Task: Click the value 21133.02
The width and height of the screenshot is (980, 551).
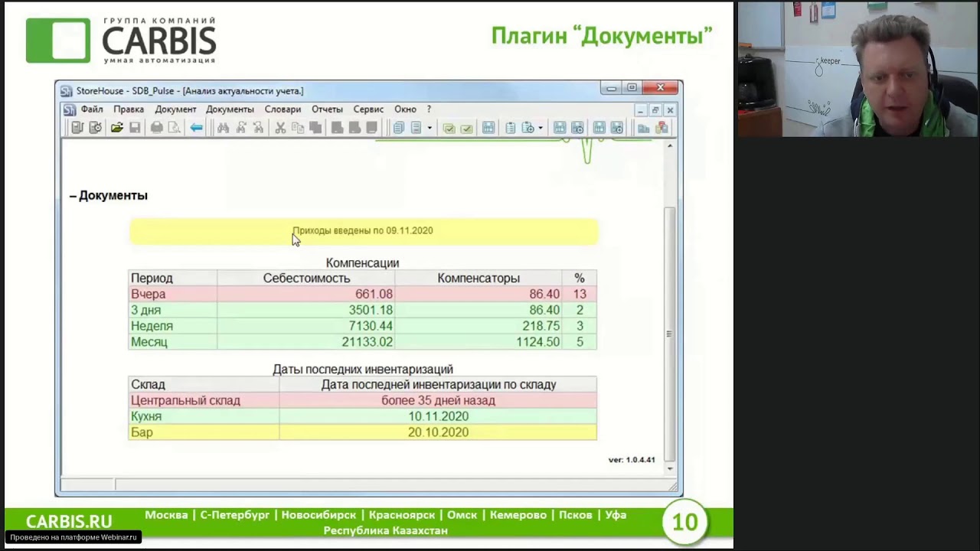Action: pyautogui.click(x=367, y=343)
